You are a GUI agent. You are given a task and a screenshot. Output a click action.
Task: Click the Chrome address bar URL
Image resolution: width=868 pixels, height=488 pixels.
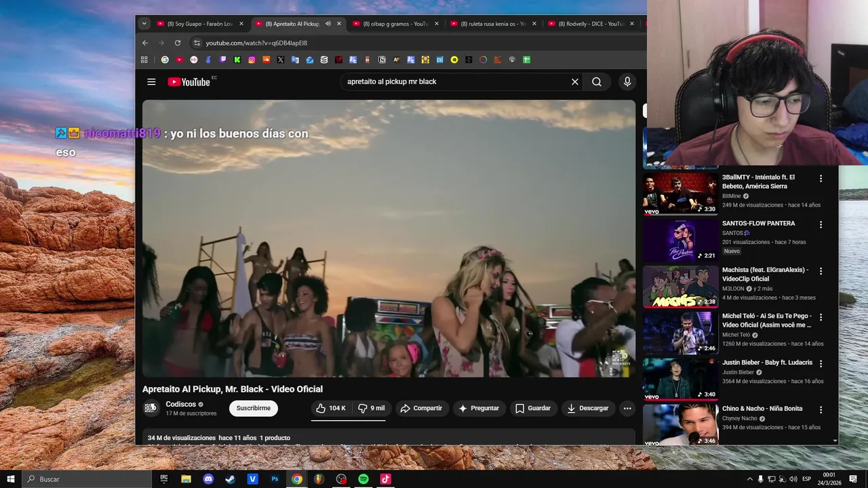click(x=256, y=43)
